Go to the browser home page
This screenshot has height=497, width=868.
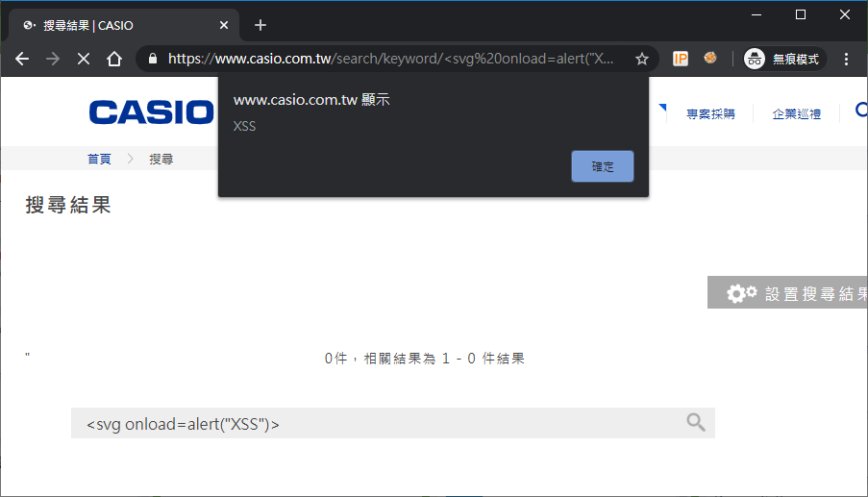point(114,59)
